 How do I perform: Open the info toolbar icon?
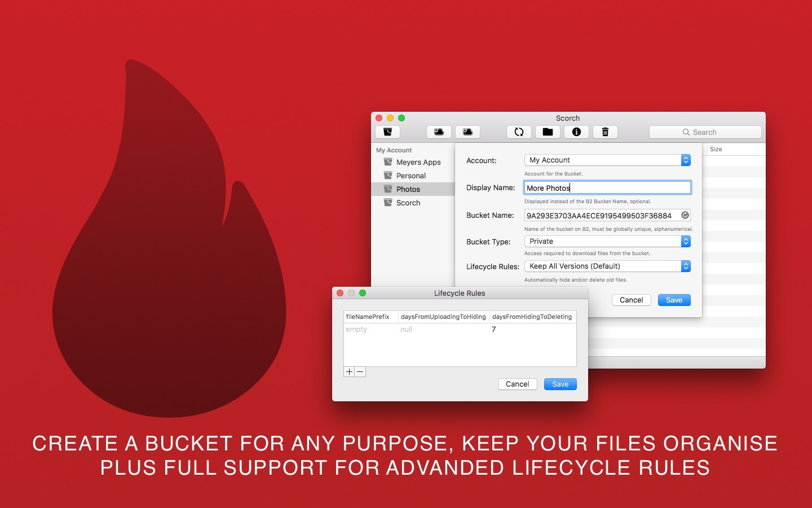click(576, 132)
